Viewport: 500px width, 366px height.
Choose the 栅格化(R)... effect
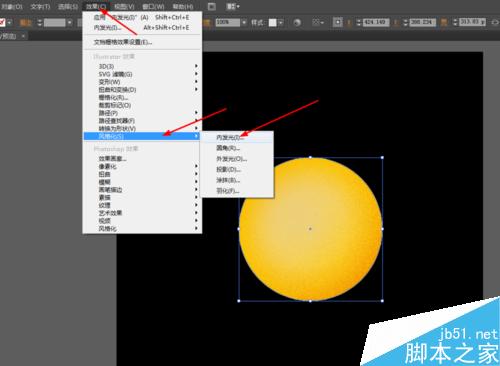point(142,97)
